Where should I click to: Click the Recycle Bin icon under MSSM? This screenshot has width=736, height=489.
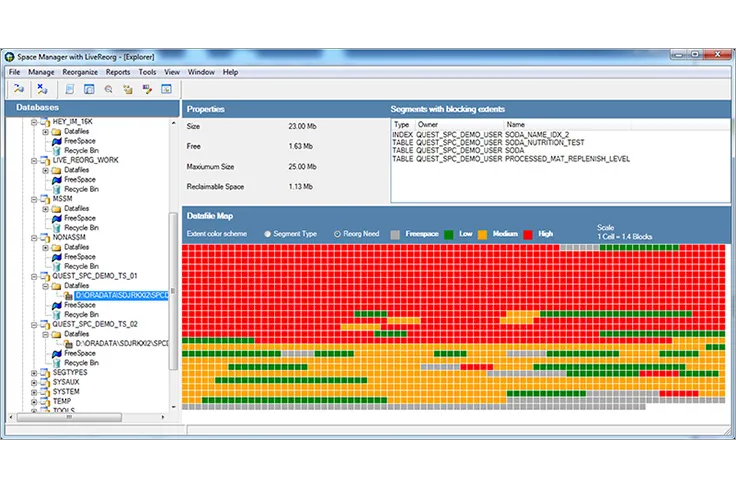[x=57, y=228]
